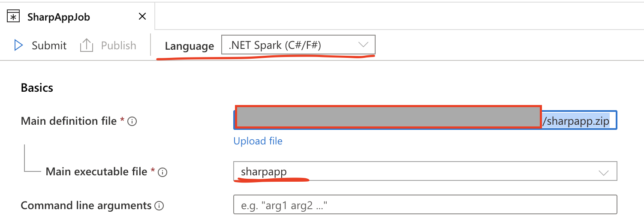Open the .NET Spark (C#/F#) language dropdown

tap(298, 45)
